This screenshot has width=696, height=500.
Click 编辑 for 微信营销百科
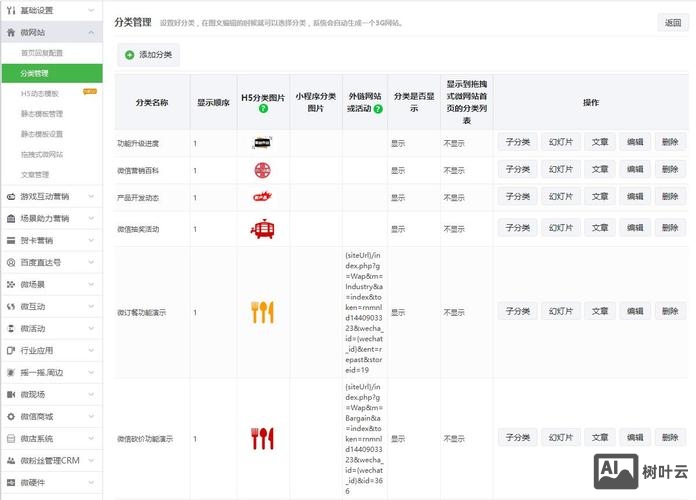[x=635, y=169]
